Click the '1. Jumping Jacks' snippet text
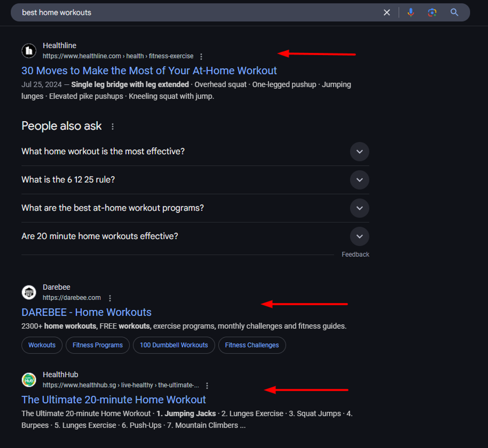This screenshot has height=448, width=488. (x=186, y=414)
